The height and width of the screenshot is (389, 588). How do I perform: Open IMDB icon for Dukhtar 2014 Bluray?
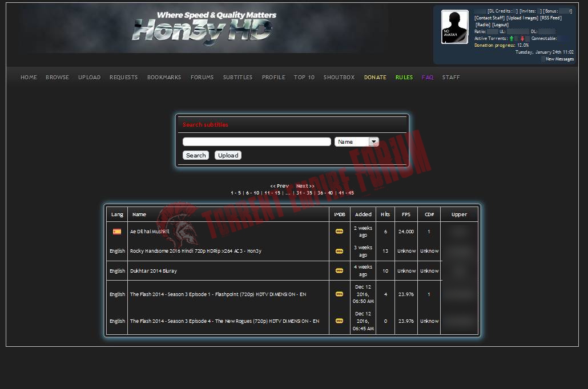click(x=339, y=270)
